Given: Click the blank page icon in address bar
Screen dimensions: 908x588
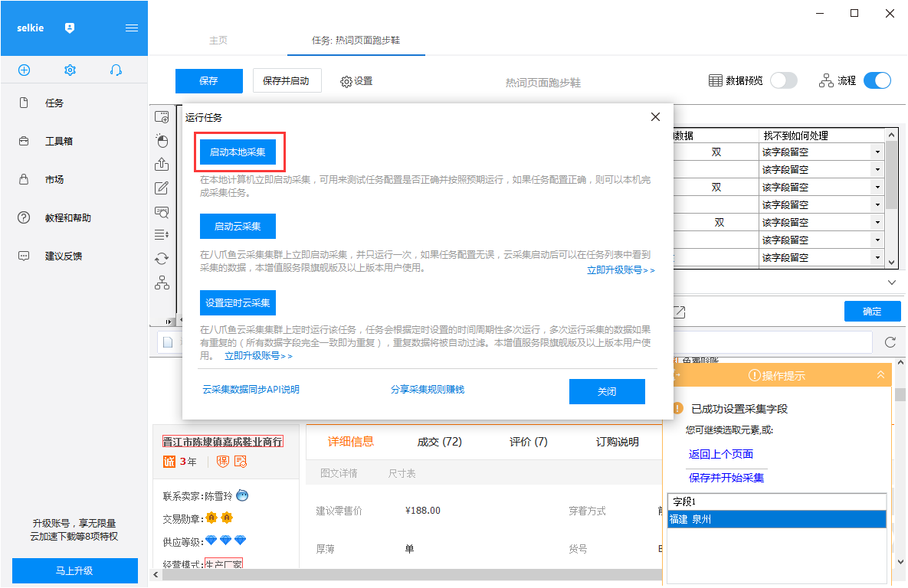Looking at the screenshot, I should 168,342.
